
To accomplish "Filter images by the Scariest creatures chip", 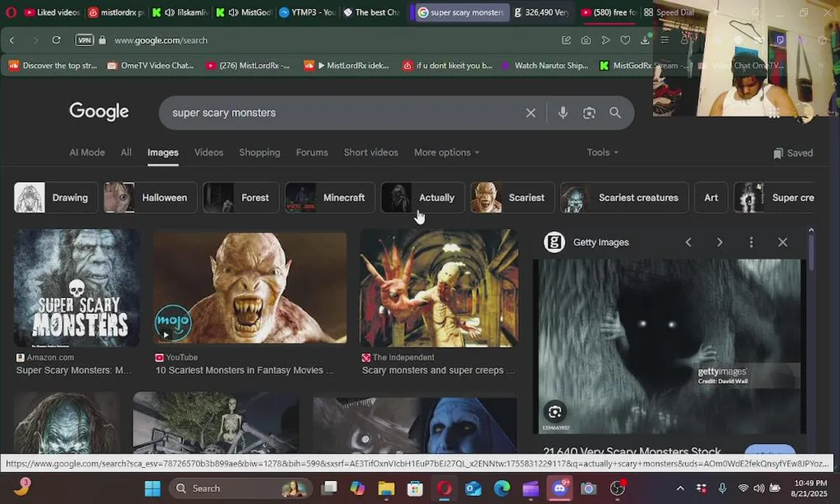I will click(624, 197).
